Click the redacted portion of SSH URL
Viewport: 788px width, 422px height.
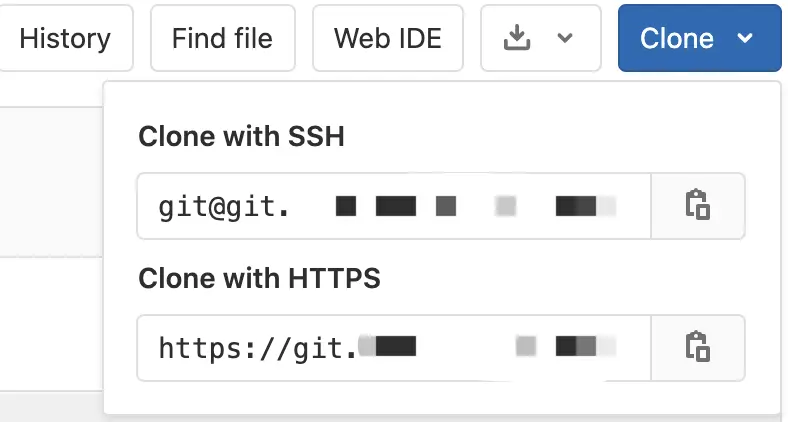coord(475,207)
